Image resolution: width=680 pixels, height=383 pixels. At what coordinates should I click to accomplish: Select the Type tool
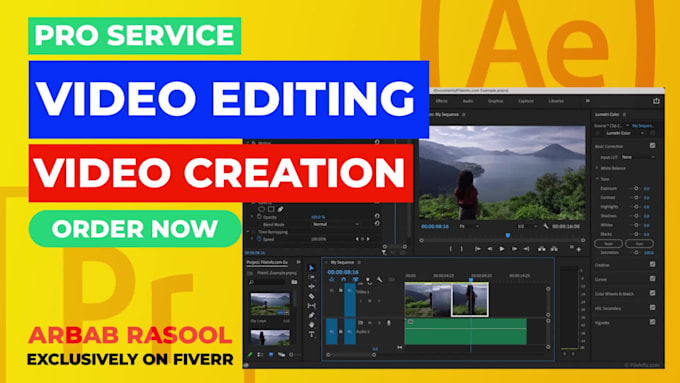pyautogui.click(x=311, y=334)
